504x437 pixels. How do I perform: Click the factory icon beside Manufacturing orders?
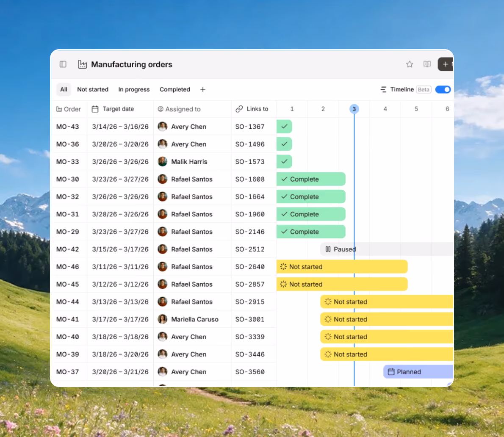pos(82,64)
